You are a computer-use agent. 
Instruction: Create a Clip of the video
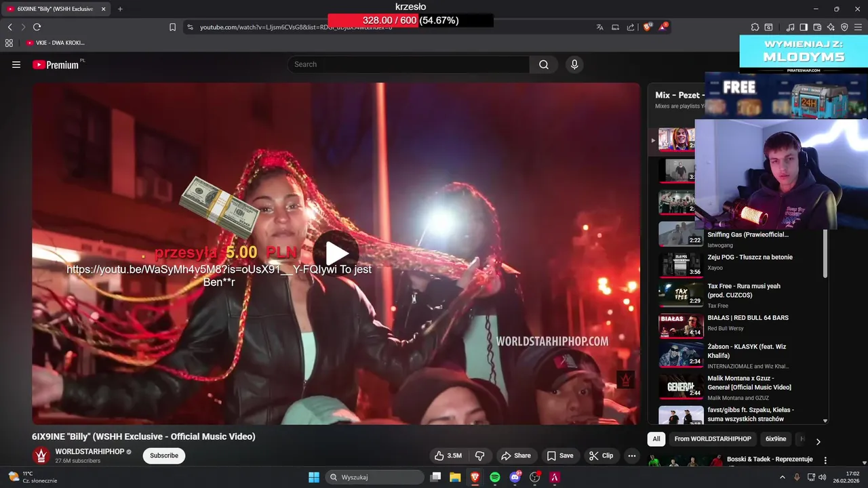(601, 455)
